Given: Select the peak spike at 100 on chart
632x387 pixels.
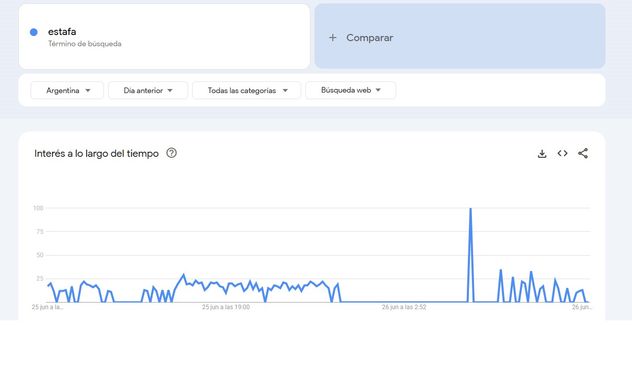Looking at the screenshot, I should (470, 208).
